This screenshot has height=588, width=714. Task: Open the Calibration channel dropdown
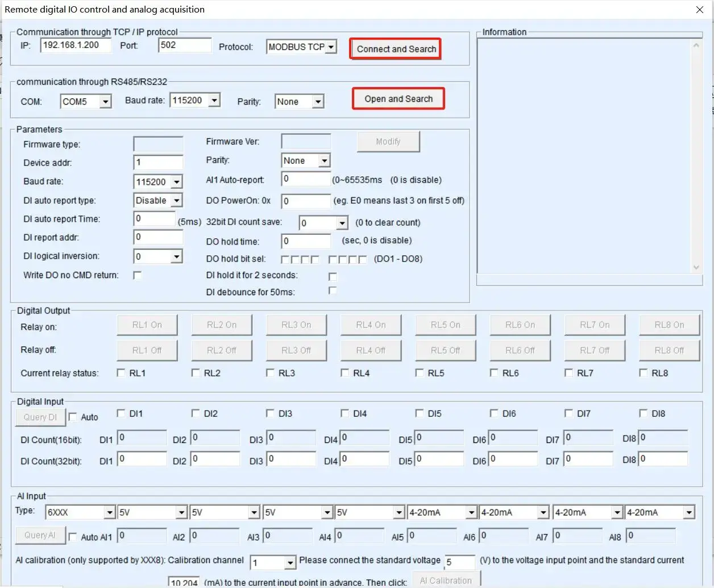pyautogui.click(x=290, y=562)
